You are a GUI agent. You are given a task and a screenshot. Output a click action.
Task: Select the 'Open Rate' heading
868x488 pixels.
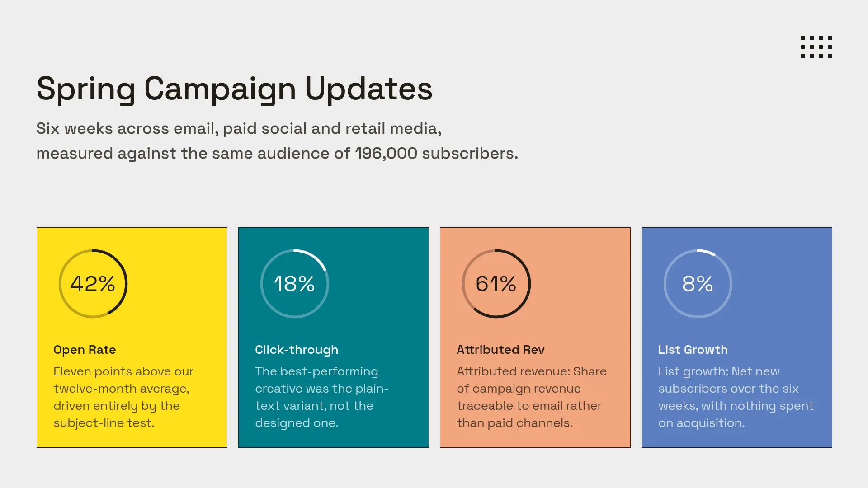click(85, 350)
